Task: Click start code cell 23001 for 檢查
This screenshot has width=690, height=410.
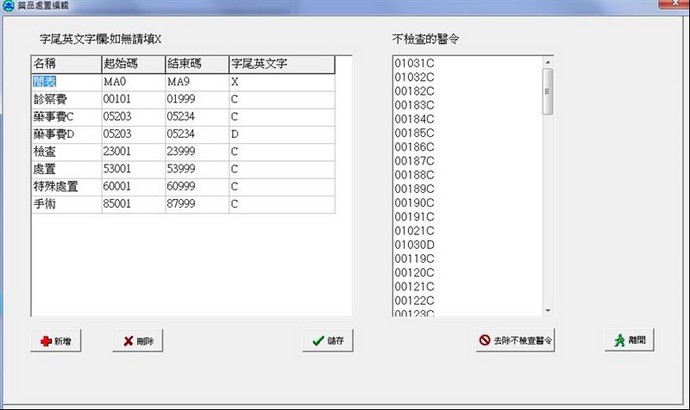Action: click(x=132, y=151)
